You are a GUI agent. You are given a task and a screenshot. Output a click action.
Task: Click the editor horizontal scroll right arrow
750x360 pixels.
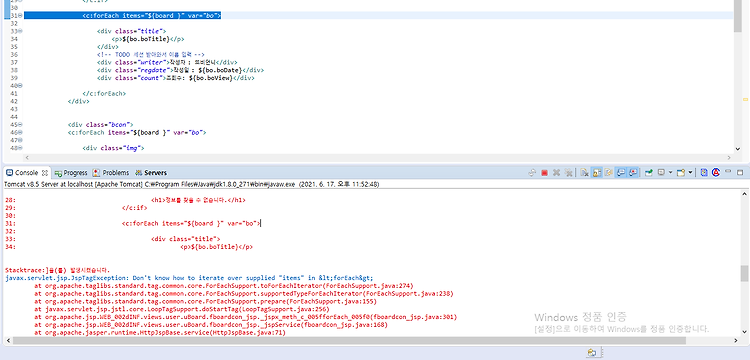click(730, 157)
